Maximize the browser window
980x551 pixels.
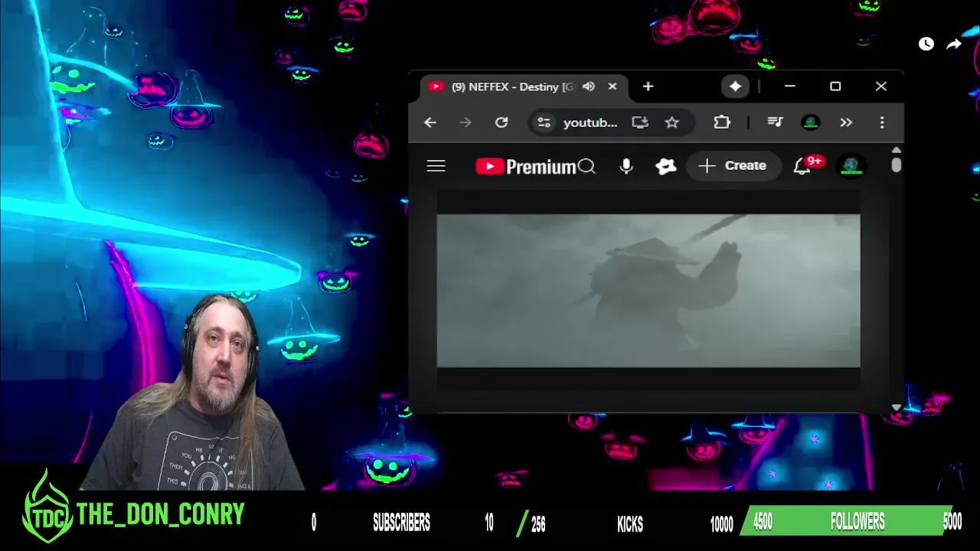click(835, 86)
